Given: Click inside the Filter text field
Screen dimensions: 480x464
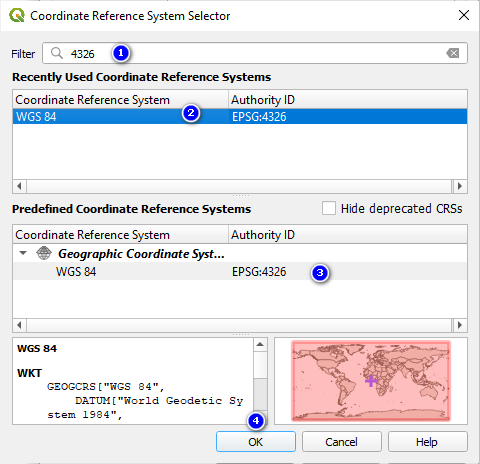Looking at the screenshot, I should [255, 53].
